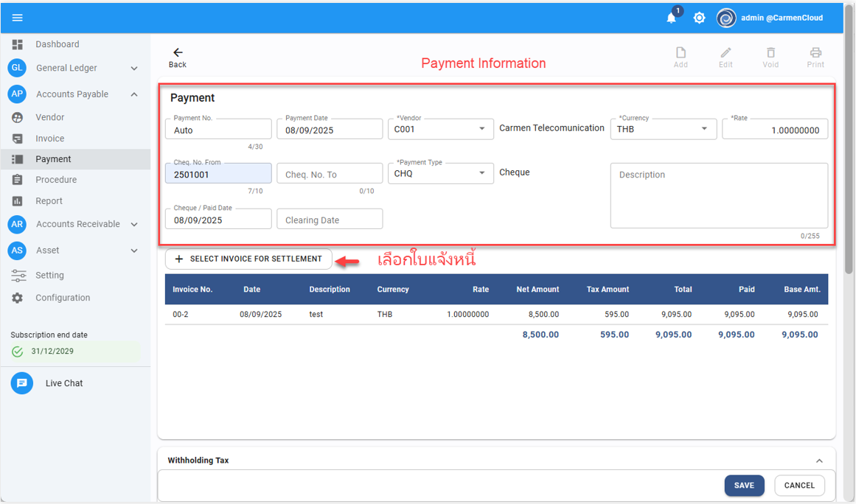Open the Vendor dropdown
856x504 pixels.
tap(481, 129)
